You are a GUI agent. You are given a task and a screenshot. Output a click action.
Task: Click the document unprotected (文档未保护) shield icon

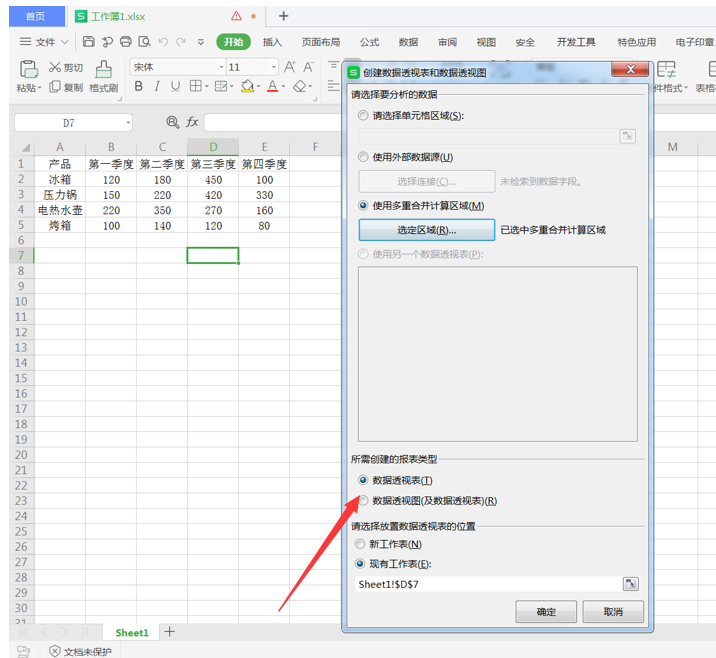point(55,651)
